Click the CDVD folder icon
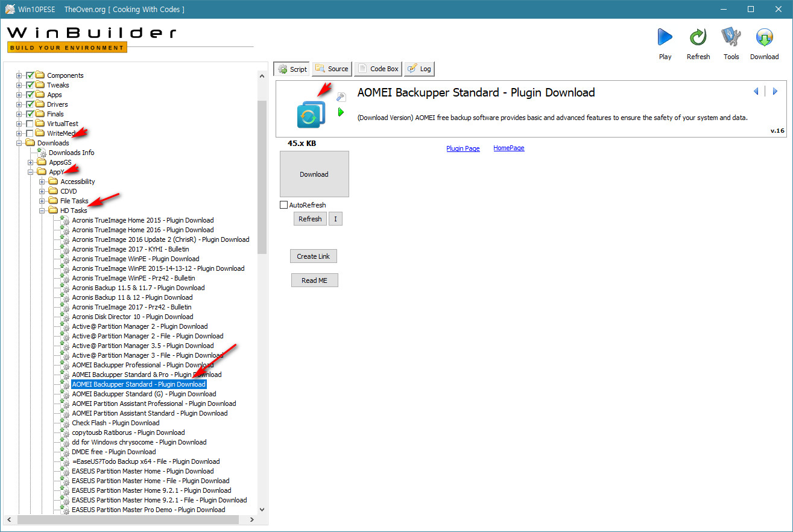 [x=52, y=191]
